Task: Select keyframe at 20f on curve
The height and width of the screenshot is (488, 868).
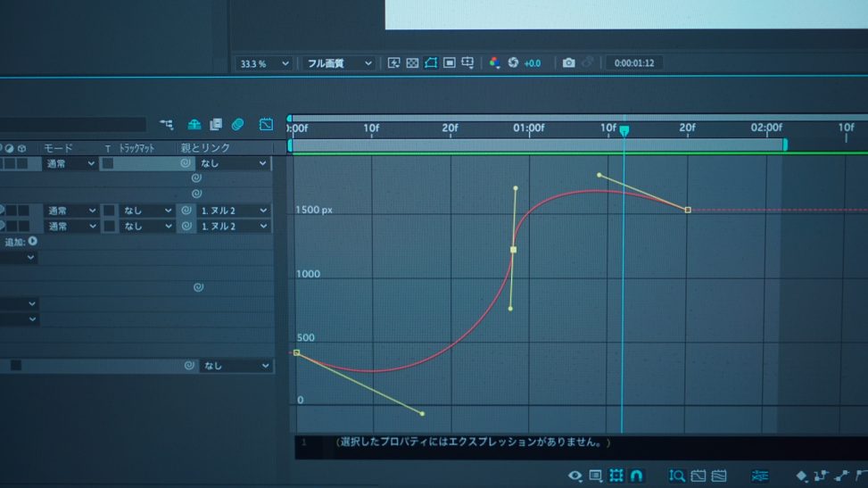Action: point(688,210)
